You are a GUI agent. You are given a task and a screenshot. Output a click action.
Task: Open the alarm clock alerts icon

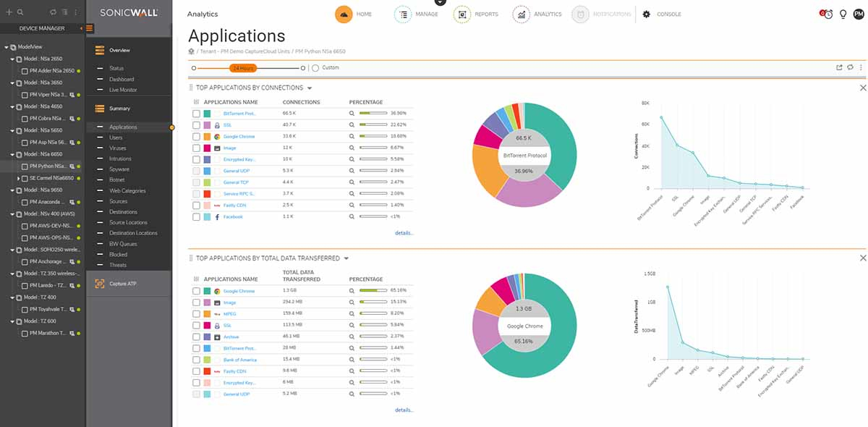click(826, 14)
